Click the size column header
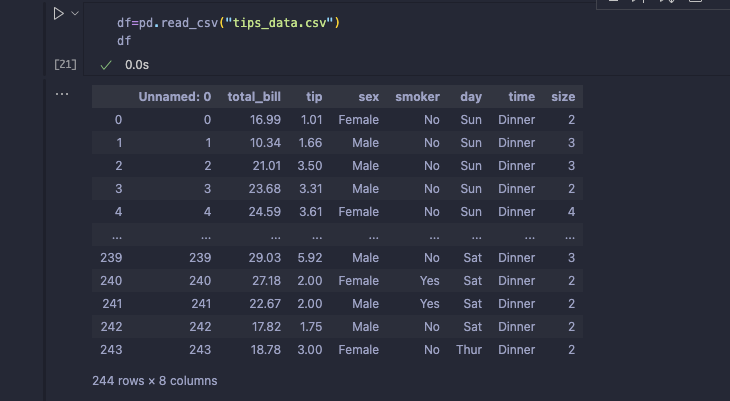730x401 pixels. click(563, 97)
